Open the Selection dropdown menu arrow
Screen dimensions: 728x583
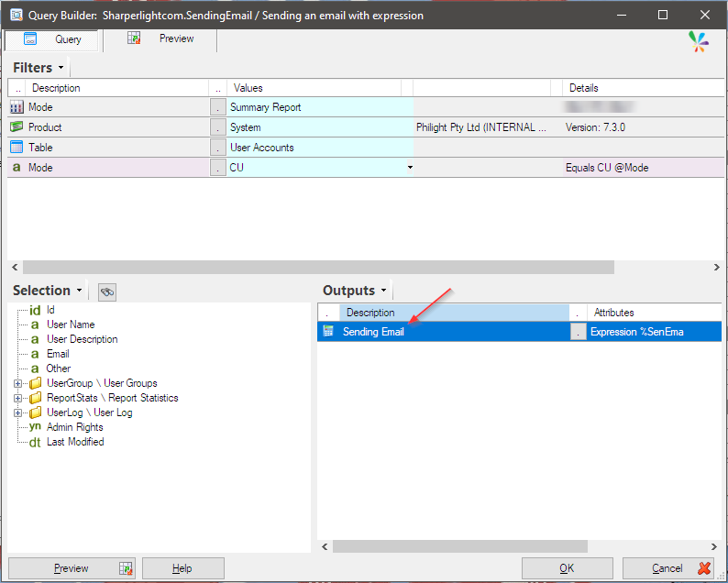tap(80, 291)
